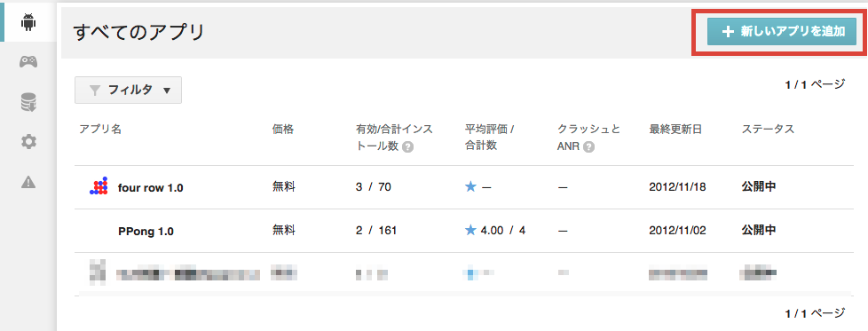Click the blurred third app row
The height and width of the screenshot is (331, 868).
coord(463,274)
